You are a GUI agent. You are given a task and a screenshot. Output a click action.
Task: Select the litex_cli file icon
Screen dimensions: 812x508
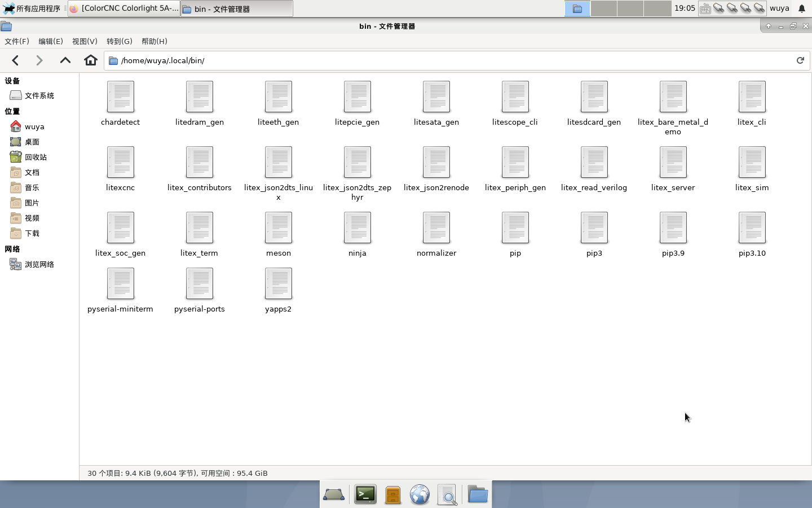pyautogui.click(x=752, y=97)
